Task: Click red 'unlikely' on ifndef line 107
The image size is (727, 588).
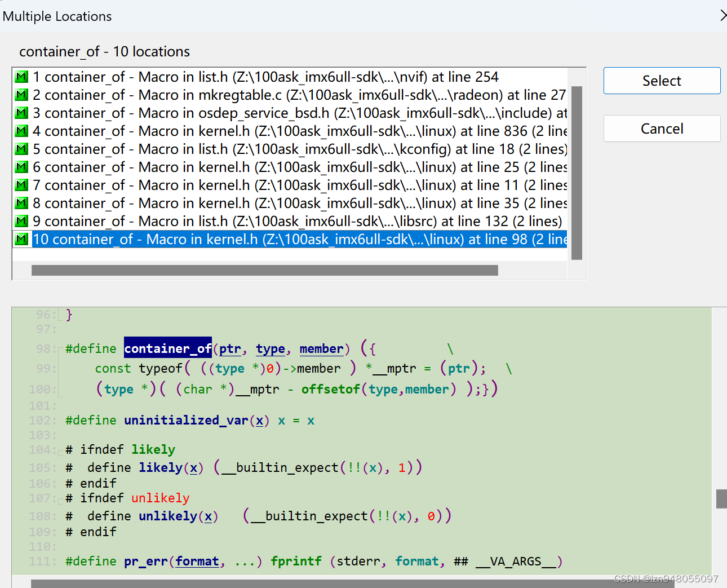Action: click(161, 498)
